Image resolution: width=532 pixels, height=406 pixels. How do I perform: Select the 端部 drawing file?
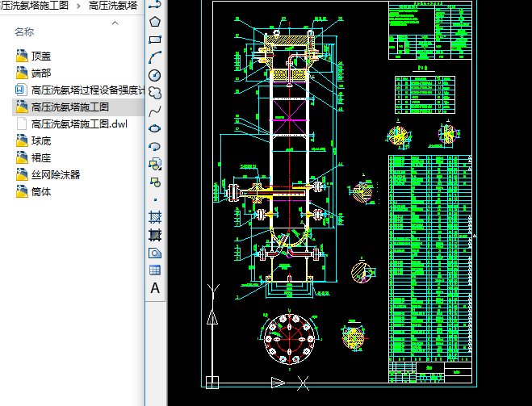coord(33,73)
